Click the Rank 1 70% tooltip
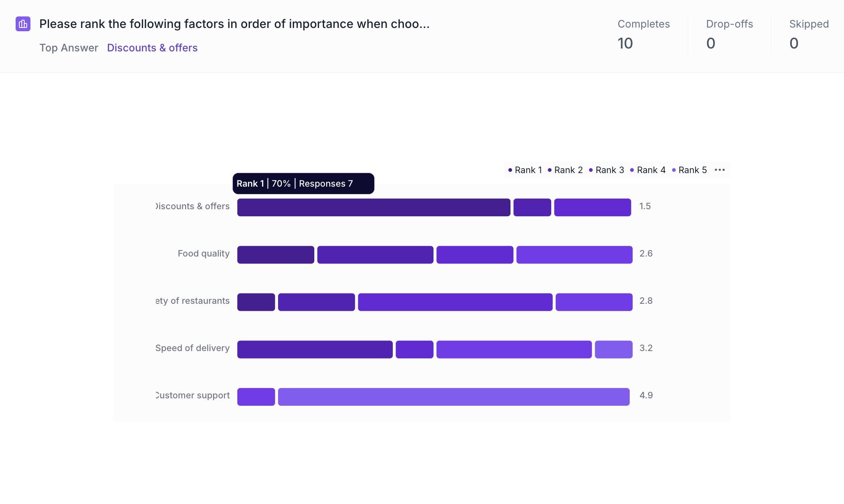This screenshot has width=844, height=504. click(x=303, y=183)
